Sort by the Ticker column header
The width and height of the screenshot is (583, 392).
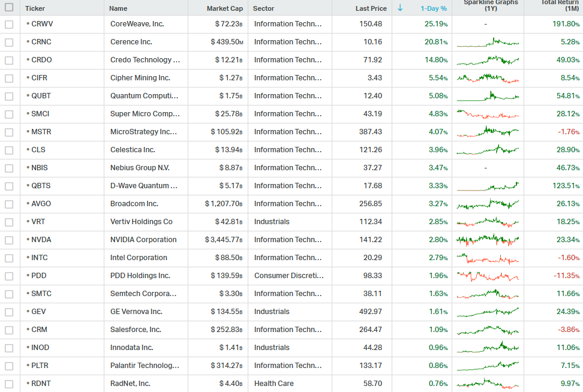[35, 8]
